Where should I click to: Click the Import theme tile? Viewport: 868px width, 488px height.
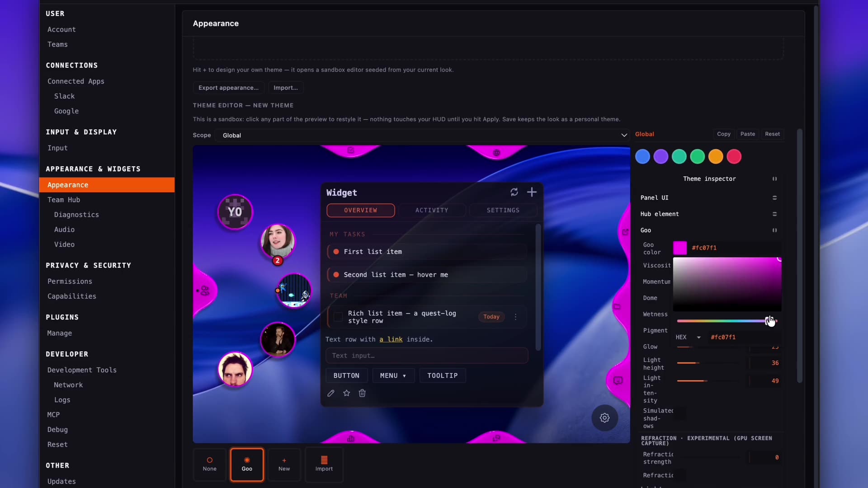pos(324,465)
